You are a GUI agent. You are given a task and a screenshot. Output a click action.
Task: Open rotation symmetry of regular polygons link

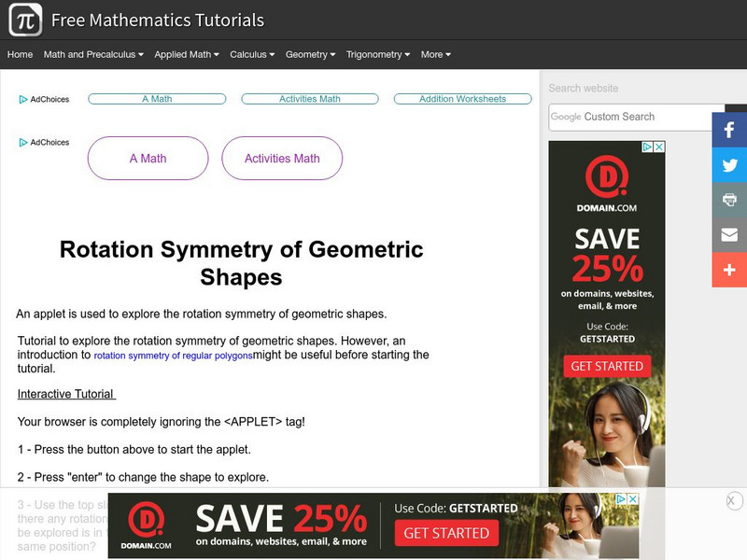click(173, 356)
